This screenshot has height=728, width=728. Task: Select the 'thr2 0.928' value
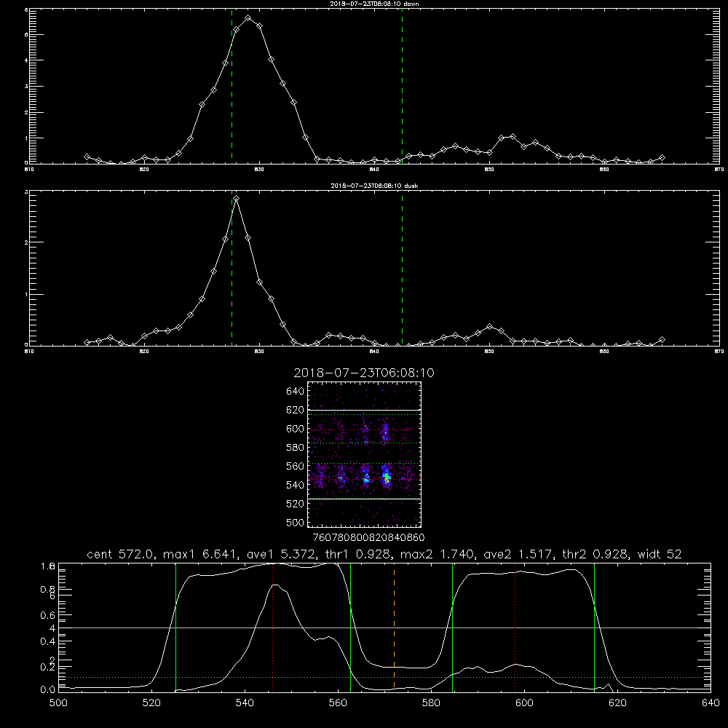(x=596, y=554)
